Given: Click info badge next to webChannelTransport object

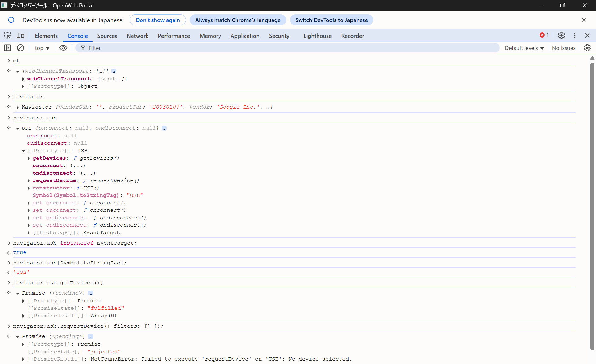Looking at the screenshot, I should click(114, 71).
